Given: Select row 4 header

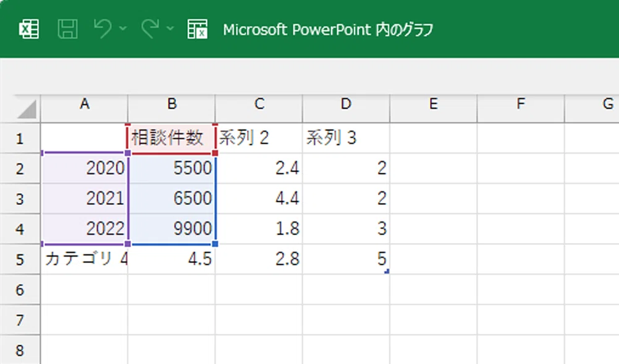Looking at the screenshot, I should [x=20, y=229].
